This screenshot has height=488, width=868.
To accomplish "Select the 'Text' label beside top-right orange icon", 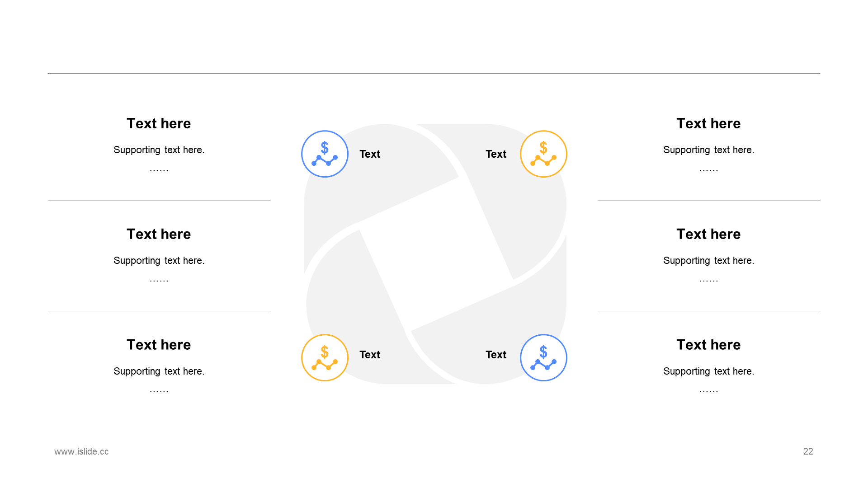I will coord(496,154).
